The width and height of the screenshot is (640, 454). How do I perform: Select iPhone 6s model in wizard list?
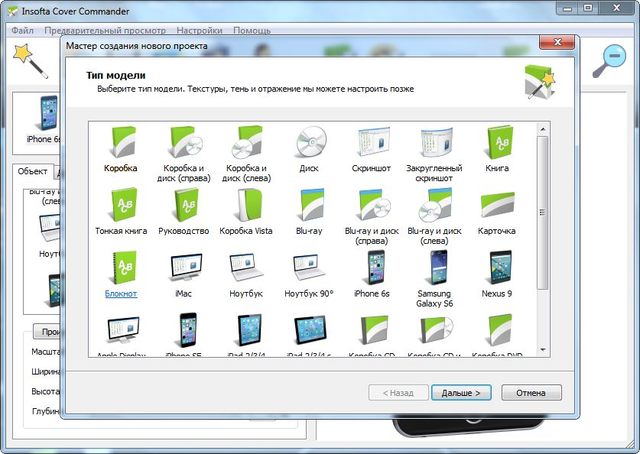tap(376, 267)
